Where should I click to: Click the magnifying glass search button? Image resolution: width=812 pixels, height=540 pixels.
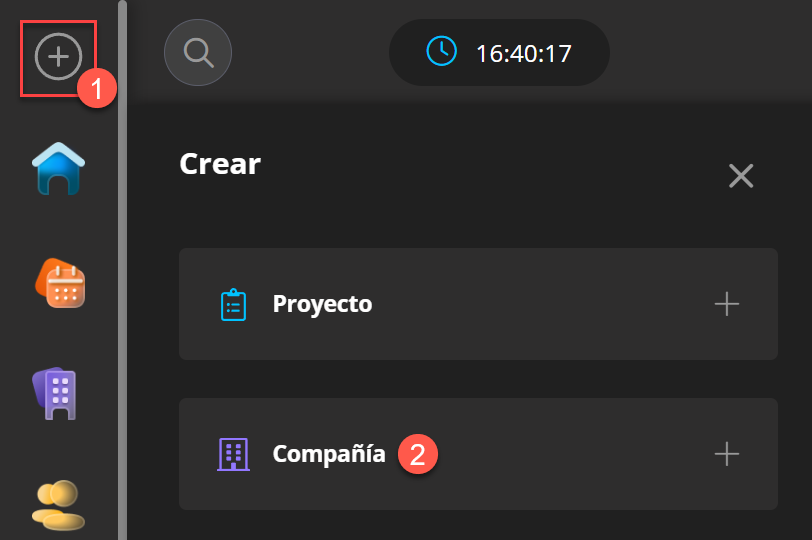198,52
